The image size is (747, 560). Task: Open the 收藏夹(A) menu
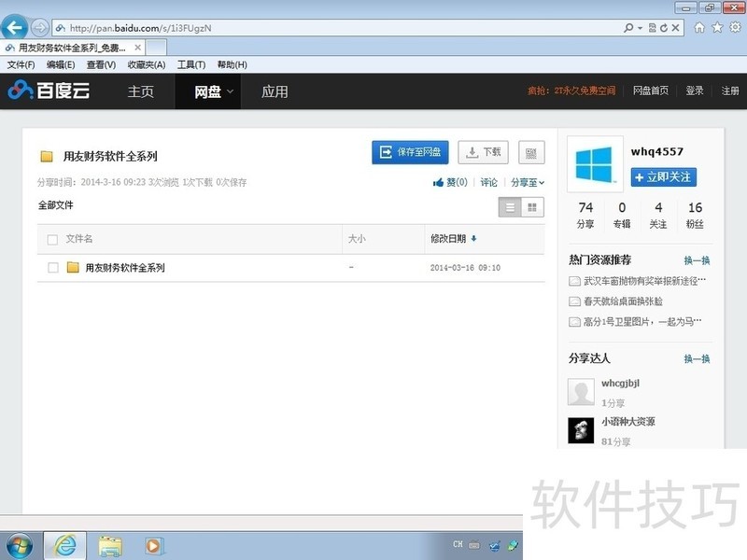click(x=146, y=64)
